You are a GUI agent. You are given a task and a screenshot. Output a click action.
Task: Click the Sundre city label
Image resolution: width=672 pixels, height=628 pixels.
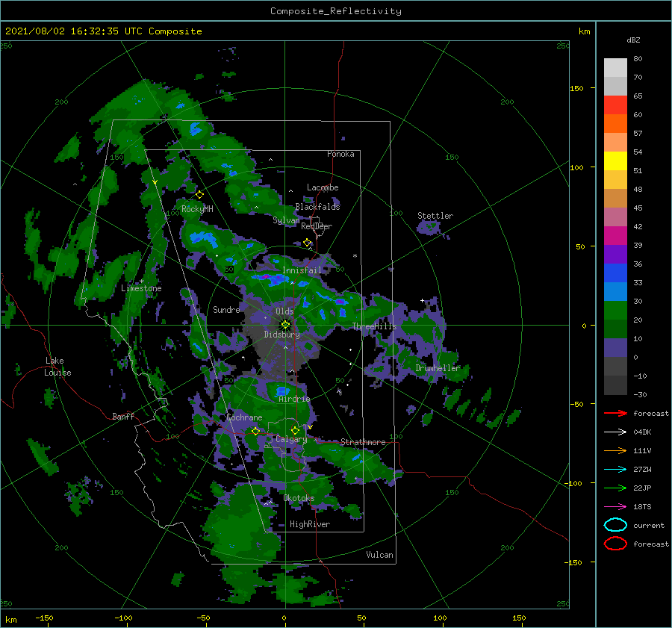[x=226, y=309]
